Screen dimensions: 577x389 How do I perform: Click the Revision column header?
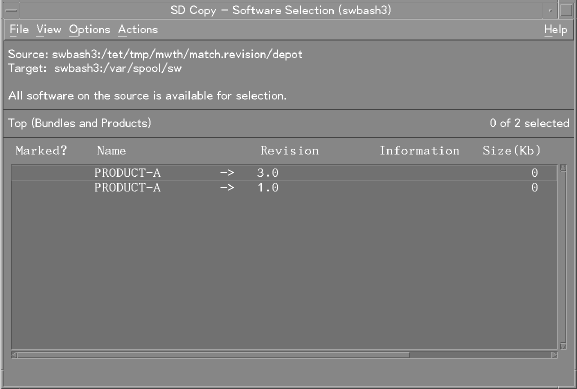(290, 151)
